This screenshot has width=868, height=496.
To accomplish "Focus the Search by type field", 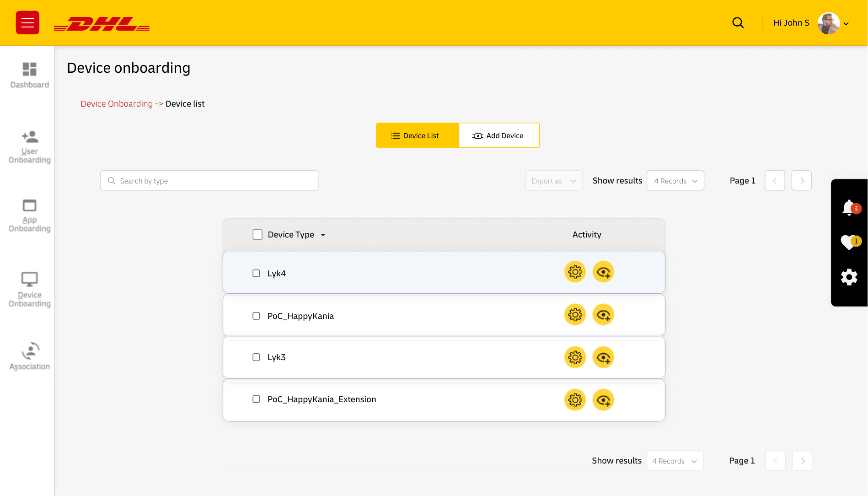I will coord(209,181).
